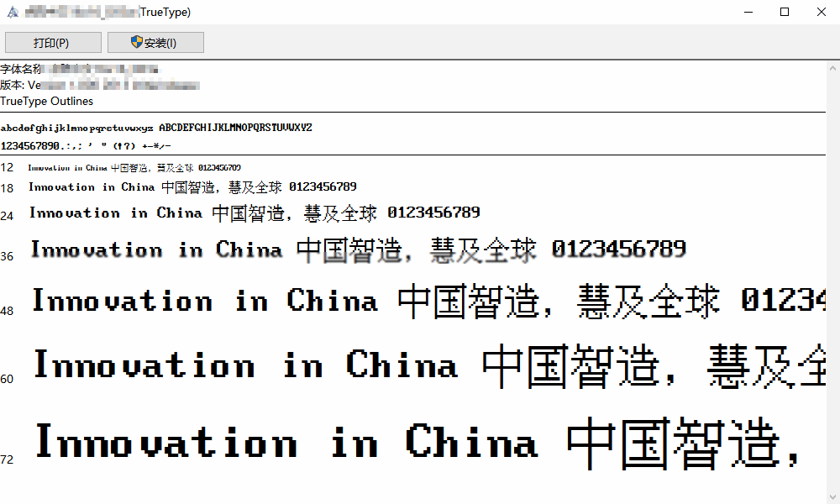Click the 24-point 'Innovation in China' sample
Viewport: 840px width, 504px height.
[116, 213]
